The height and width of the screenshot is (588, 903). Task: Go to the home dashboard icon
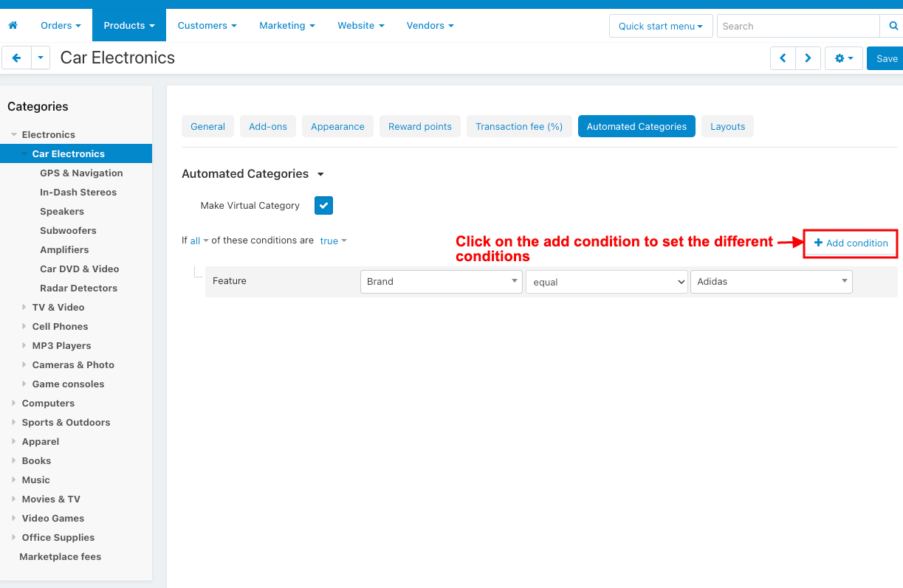click(13, 25)
